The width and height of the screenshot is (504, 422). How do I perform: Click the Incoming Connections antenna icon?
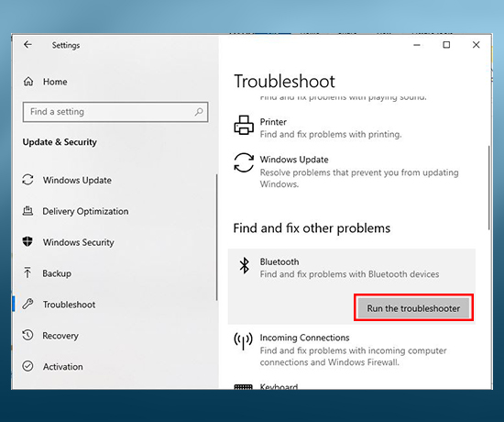244,341
